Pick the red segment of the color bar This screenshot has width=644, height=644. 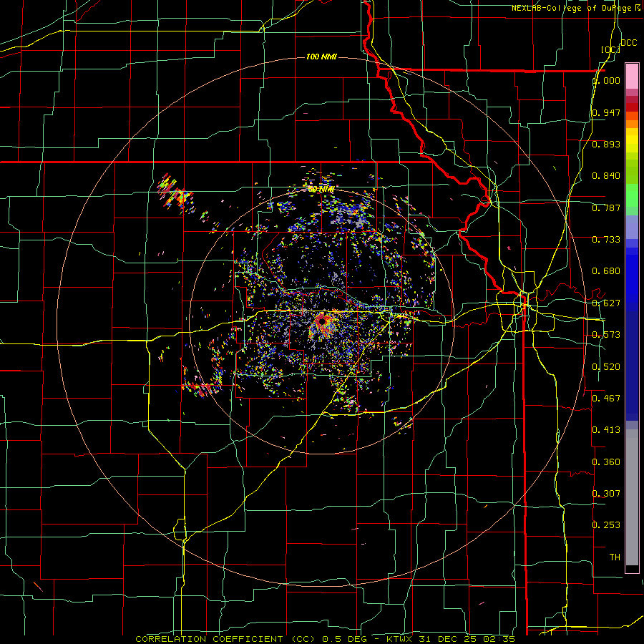click(x=632, y=107)
